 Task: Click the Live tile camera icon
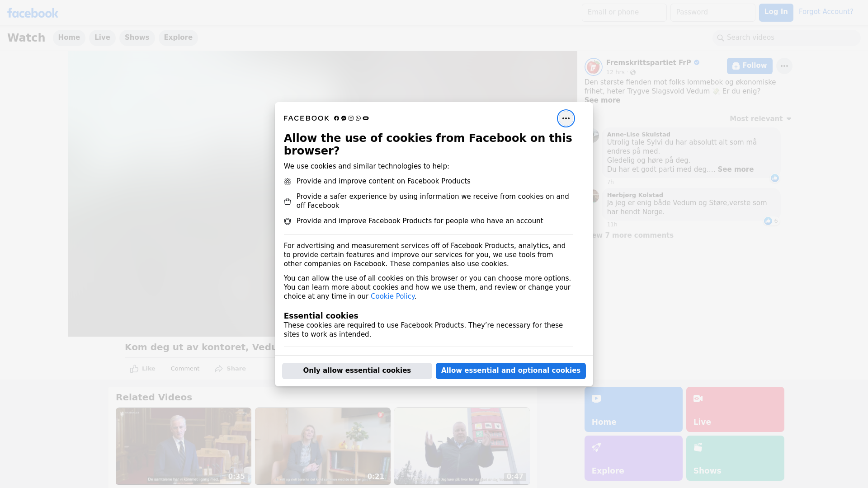[x=698, y=399]
